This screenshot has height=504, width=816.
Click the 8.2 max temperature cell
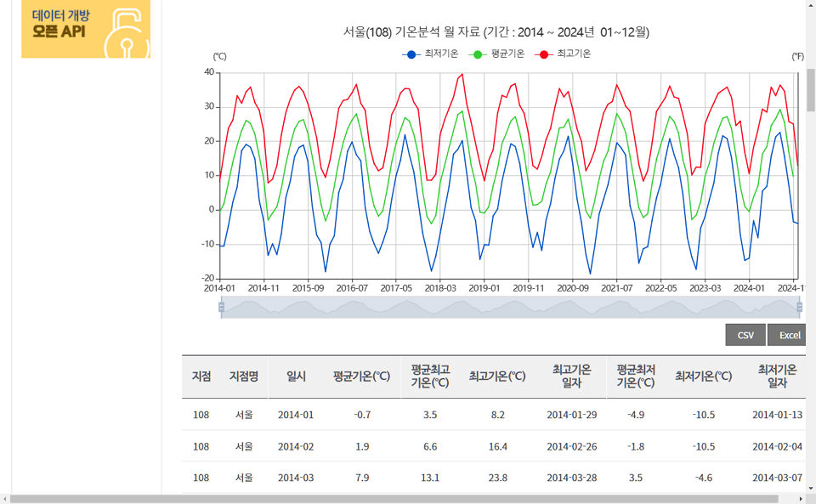point(498,415)
